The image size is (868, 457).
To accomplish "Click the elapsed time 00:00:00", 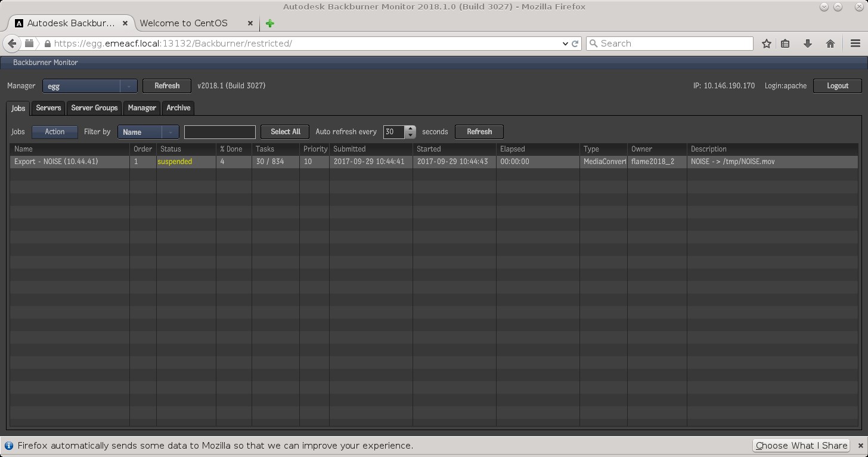I will [x=514, y=162].
